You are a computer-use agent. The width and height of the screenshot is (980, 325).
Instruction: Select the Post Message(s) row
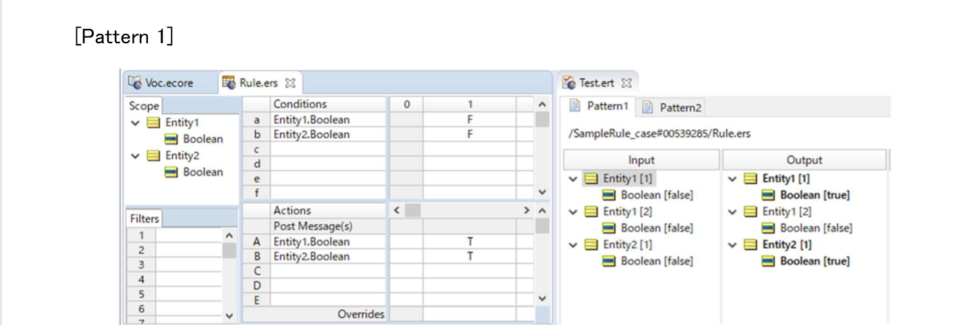(x=328, y=226)
